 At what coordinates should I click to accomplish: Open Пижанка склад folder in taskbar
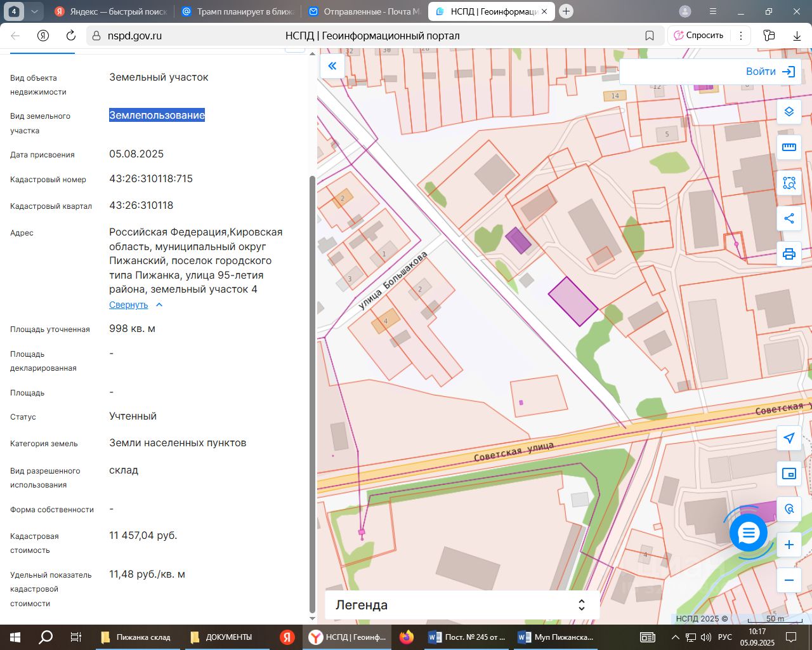(136, 637)
